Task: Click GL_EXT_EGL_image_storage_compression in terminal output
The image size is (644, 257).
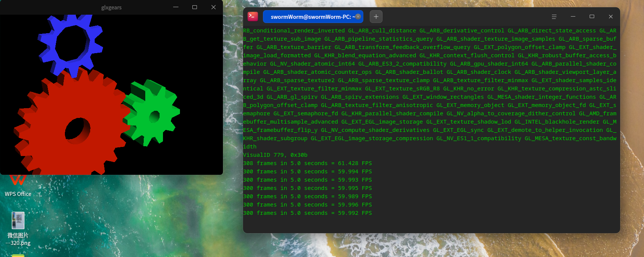Action: click(x=372, y=138)
